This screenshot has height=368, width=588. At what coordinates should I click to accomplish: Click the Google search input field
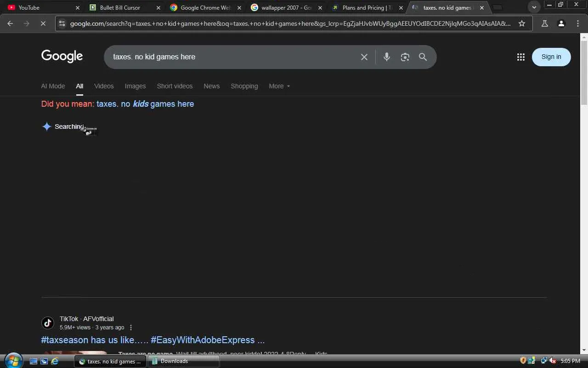point(233,57)
